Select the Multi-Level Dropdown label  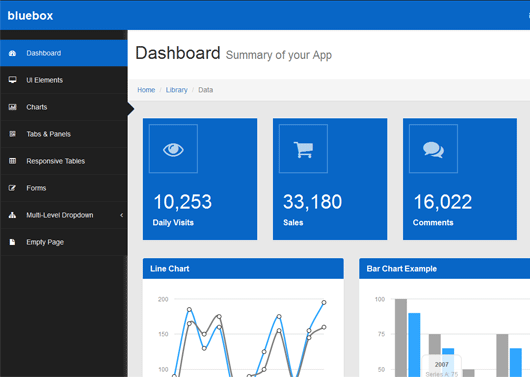coord(60,215)
